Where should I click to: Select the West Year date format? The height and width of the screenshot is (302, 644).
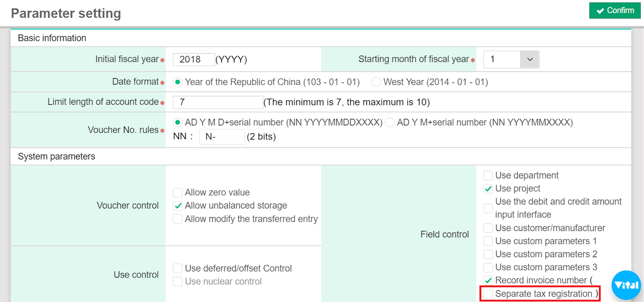tap(377, 82)
